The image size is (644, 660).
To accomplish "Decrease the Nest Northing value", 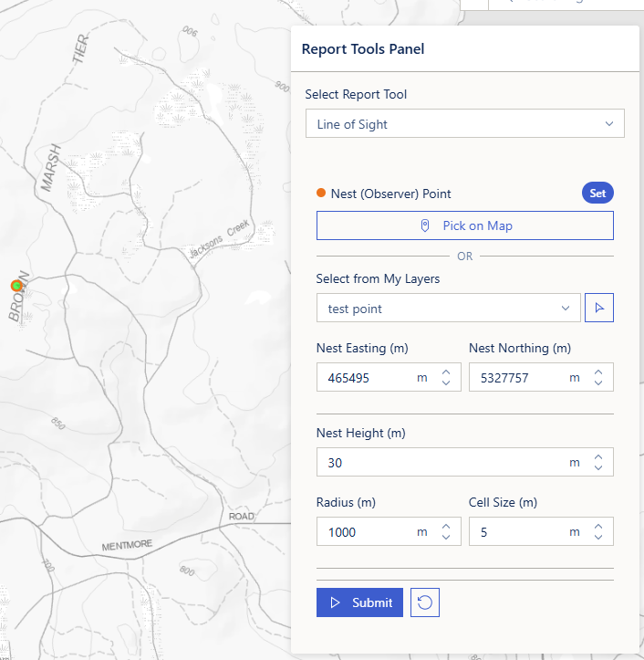I will pos(598,382).
